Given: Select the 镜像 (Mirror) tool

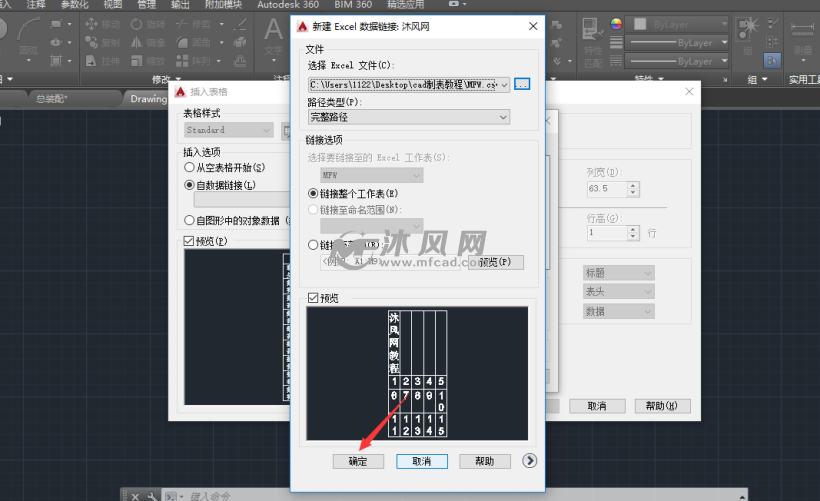Looking at the screenshot, I should [148, 42].
